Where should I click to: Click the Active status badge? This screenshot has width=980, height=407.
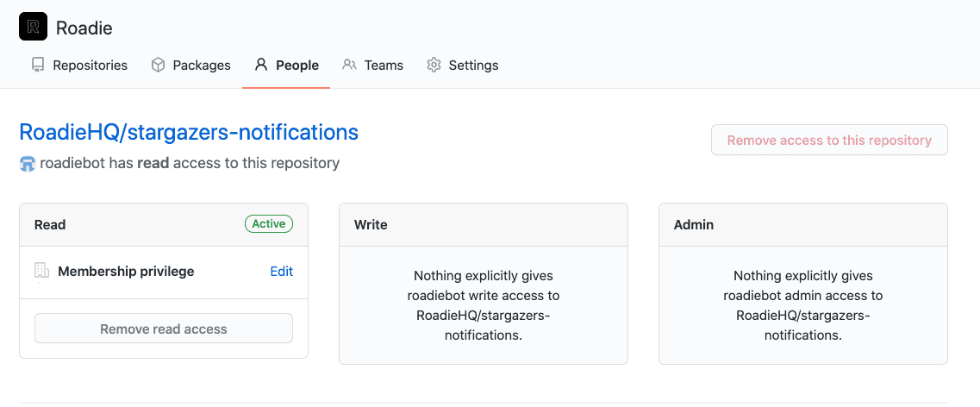(269, 224)
